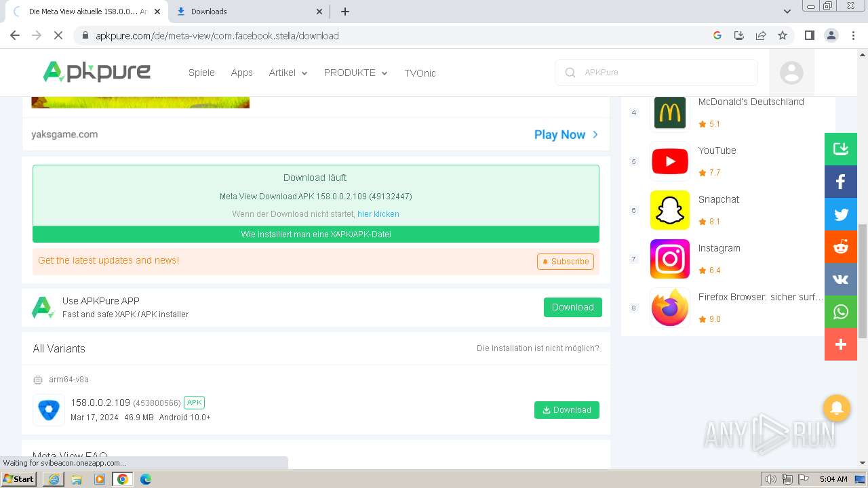Click the plus more-sharing sidebar icon
The height and width of the screenshot is (488, 868).
tap(841, 344)
